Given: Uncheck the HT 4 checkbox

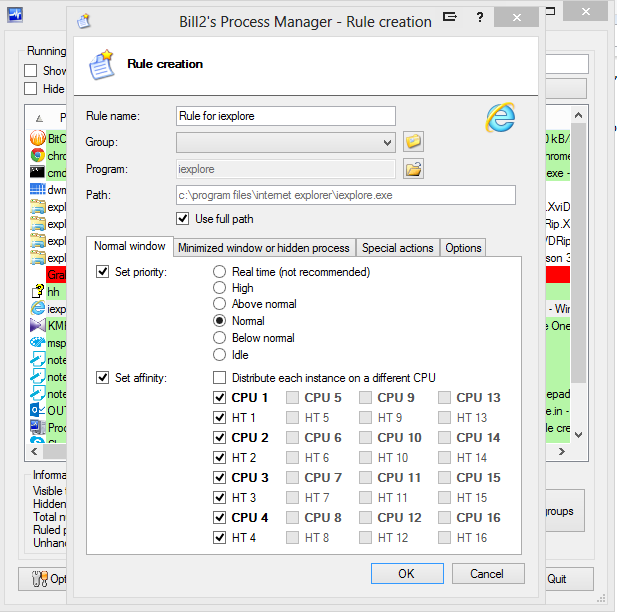Looking at the screenshot, I should coord(219,537).
